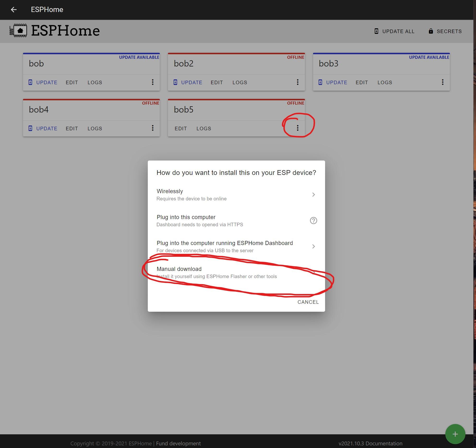Image resolution: width=476 pixels, height=448 pixels.
Task: Click the three-dot menu for bob device
Action: tap(153, 82)
